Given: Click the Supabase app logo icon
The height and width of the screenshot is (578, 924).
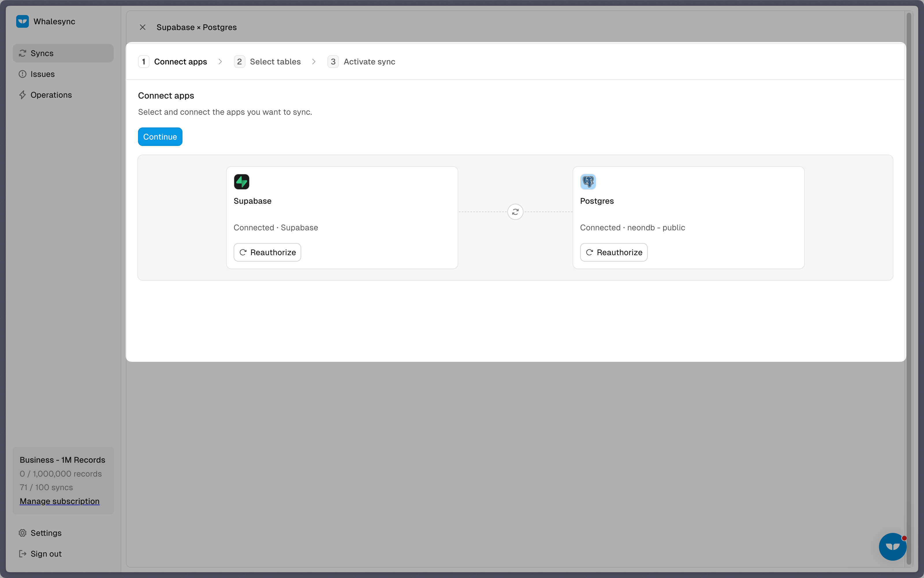Looking at the screenshot, I should point(242,181).
